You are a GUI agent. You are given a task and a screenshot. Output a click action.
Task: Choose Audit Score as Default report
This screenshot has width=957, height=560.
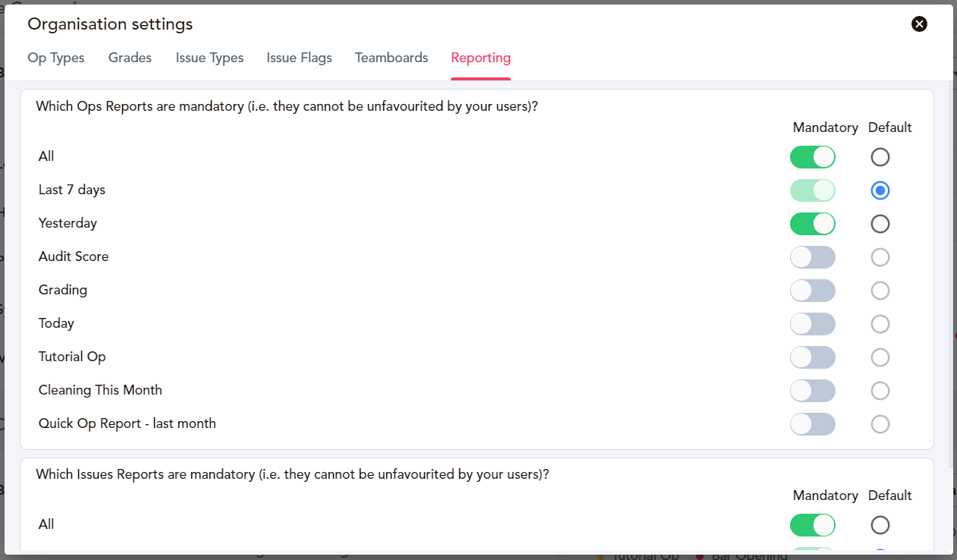[880, 257]
